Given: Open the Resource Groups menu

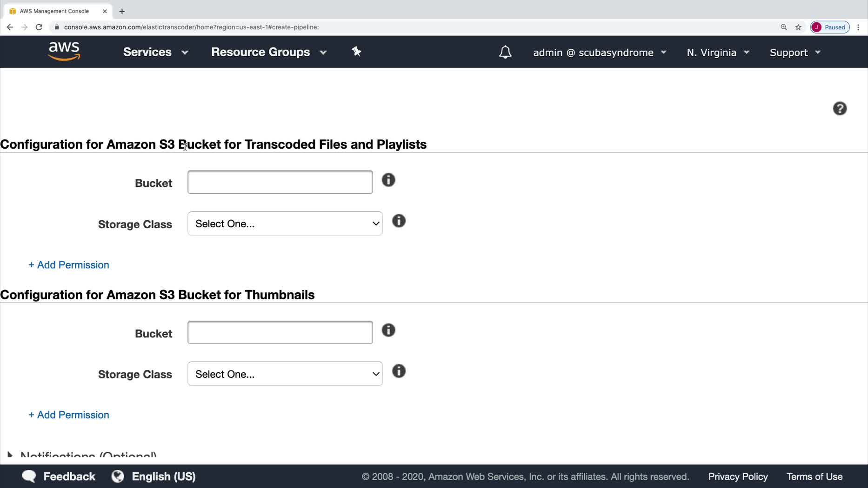Looking at the screenshot, I should (269, 52).
